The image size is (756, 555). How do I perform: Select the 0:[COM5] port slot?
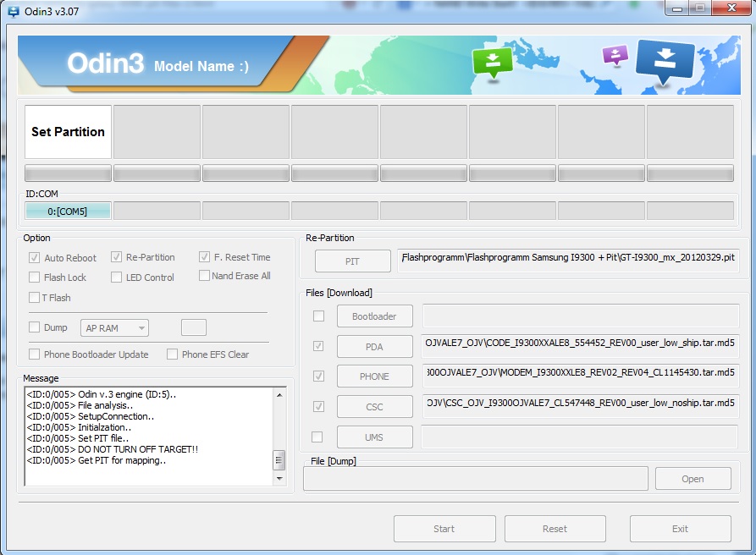68,211
